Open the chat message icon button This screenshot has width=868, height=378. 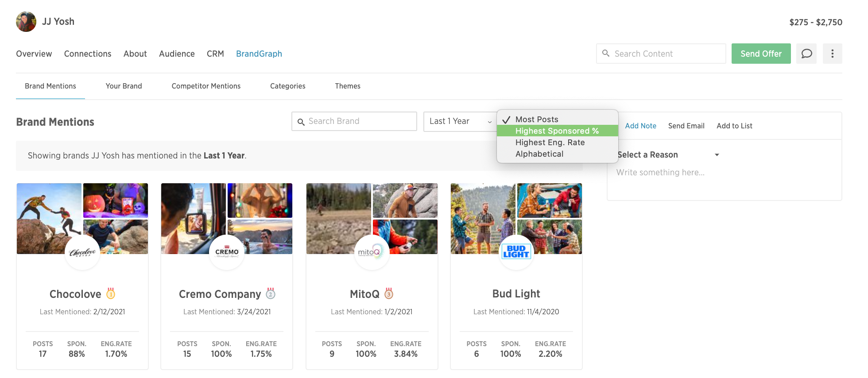click(x=806, y=54)
